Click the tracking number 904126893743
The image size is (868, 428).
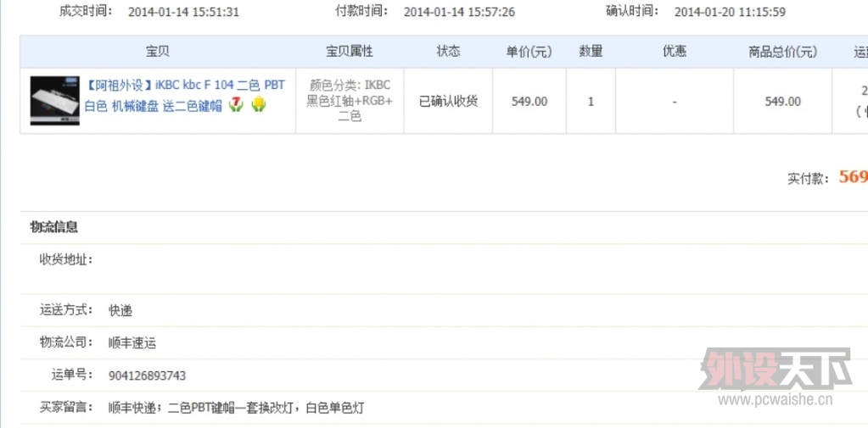coord(148,376)
